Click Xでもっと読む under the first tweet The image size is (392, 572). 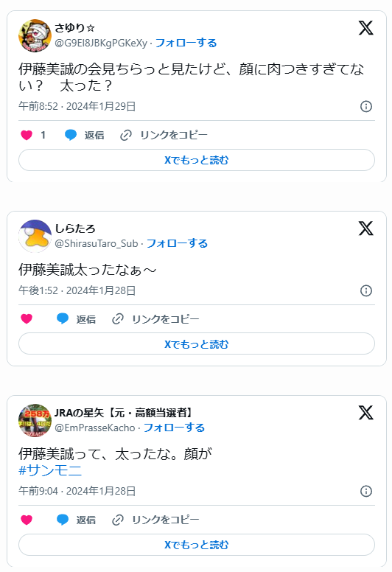click(x=197, y=160)
